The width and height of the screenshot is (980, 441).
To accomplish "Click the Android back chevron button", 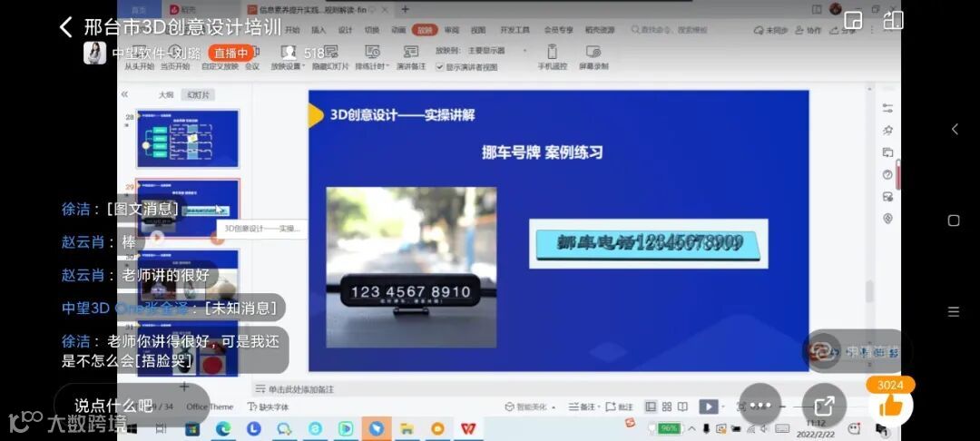I will [955, 129].
